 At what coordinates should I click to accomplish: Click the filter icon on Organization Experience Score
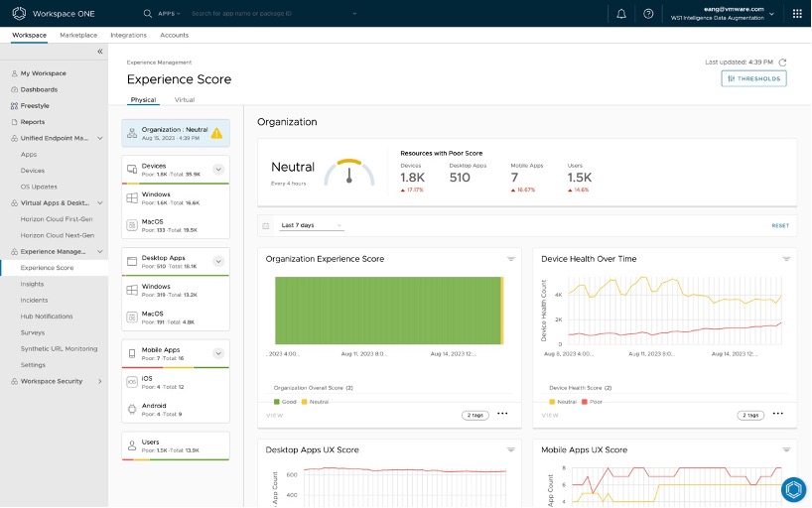coord(511,258)
